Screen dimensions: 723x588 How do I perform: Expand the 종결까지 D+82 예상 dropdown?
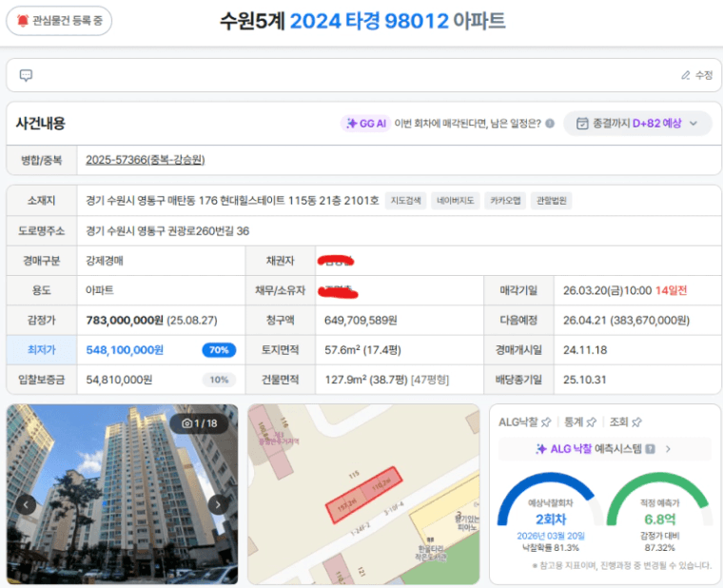(x=637, y=124)
